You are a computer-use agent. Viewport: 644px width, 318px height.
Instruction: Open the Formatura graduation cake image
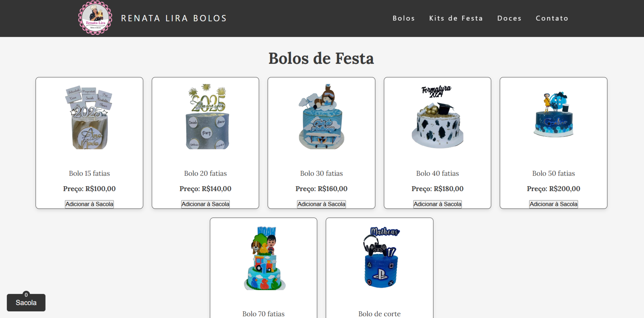coord(437,117)
